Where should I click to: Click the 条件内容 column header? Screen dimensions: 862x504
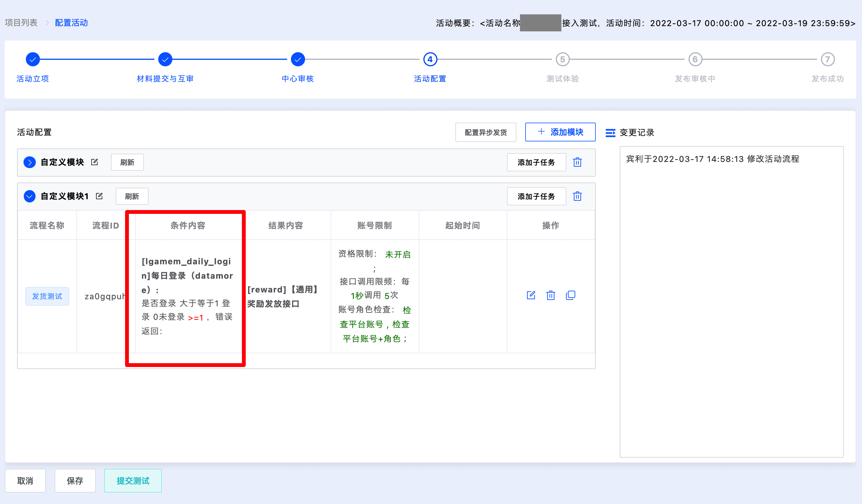pos(188,226)
